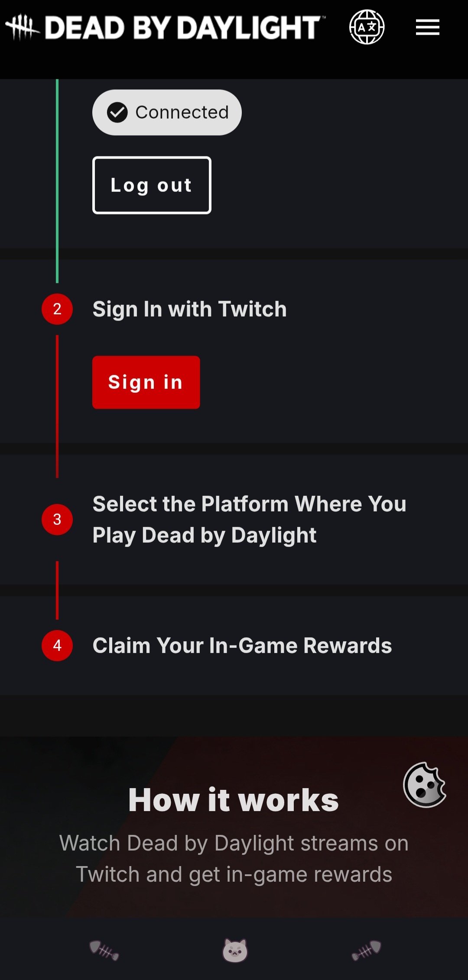Viewport: 468px width, 980px height.
Task: Click the platform selection step title
Action: 250,519
